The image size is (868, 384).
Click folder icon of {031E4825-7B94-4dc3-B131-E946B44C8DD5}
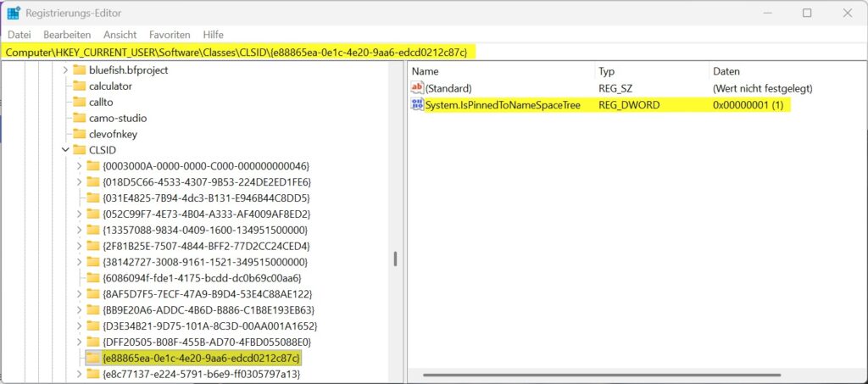point(93,198)
